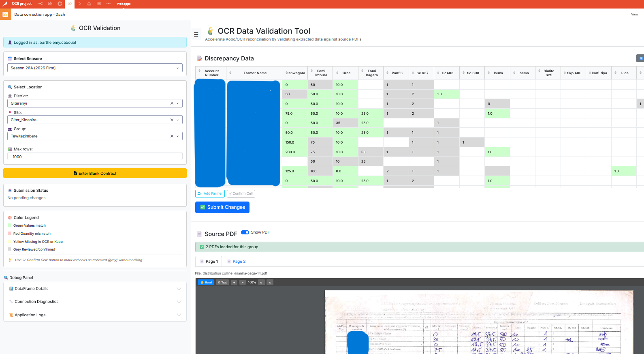Open the Site dropdown arrow

(177, 120)
